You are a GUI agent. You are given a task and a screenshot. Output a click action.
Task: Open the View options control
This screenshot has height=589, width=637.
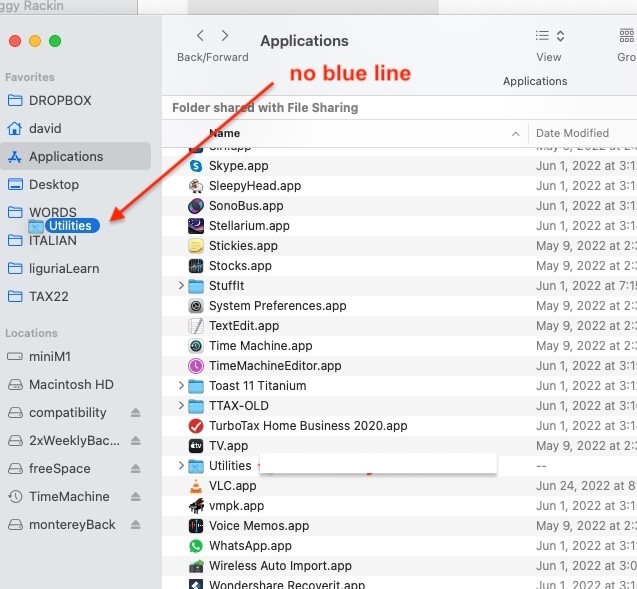coord(549,36)
